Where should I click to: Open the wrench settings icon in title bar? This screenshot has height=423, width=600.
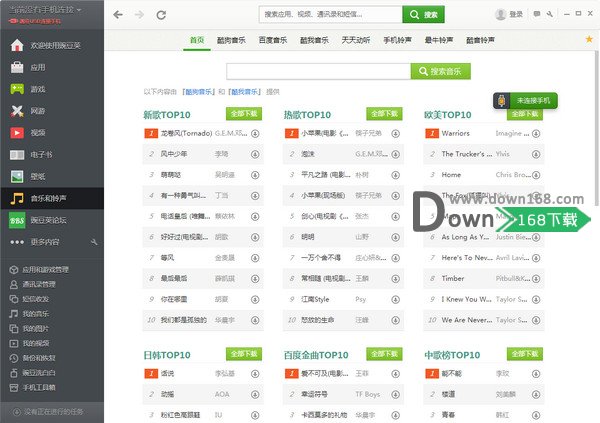pos(550,14)
